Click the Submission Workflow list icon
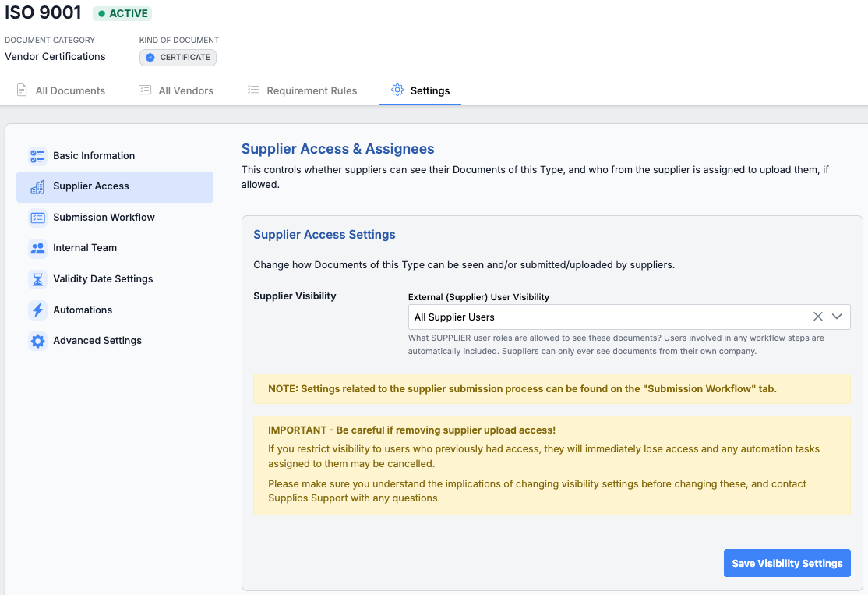This screenshot has width=868, height=595. click(37, 218)
